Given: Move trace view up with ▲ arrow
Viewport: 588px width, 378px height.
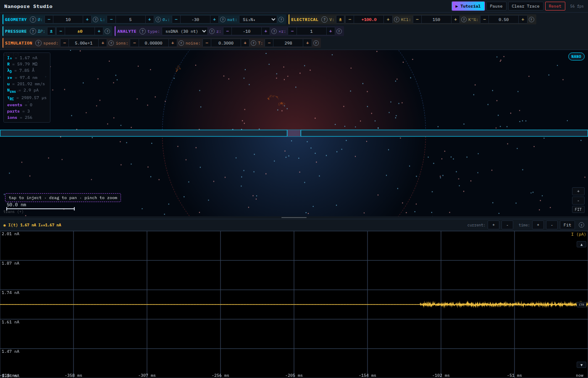Looking at the screenshot, I should [581, 244].
